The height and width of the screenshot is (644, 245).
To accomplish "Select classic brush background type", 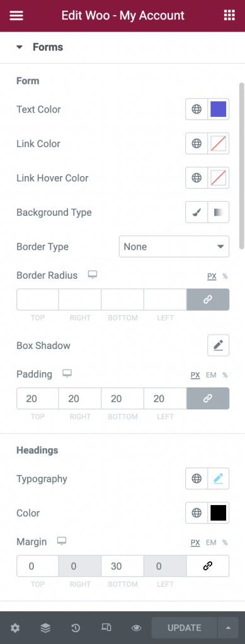I will (x=197, y=212).
